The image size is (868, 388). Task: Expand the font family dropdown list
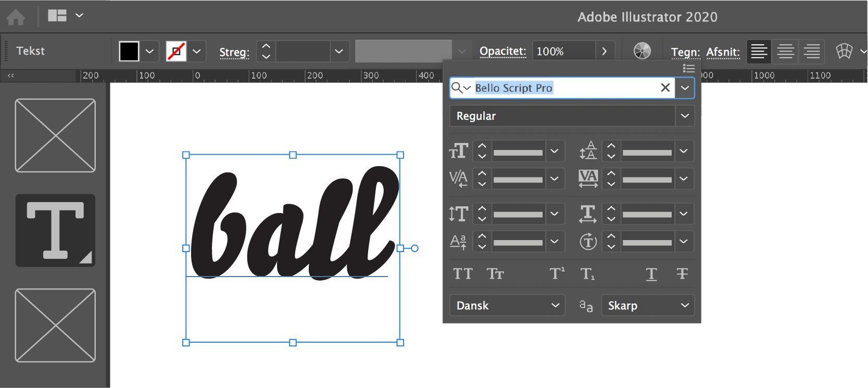coord(685,87)
